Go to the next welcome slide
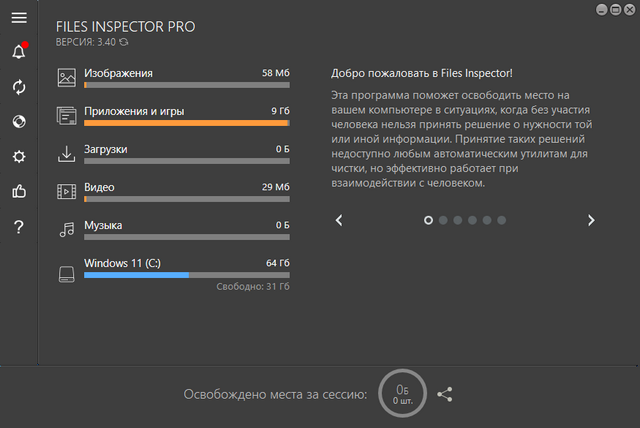Screen dimensions: 640x428 [591, 220]
